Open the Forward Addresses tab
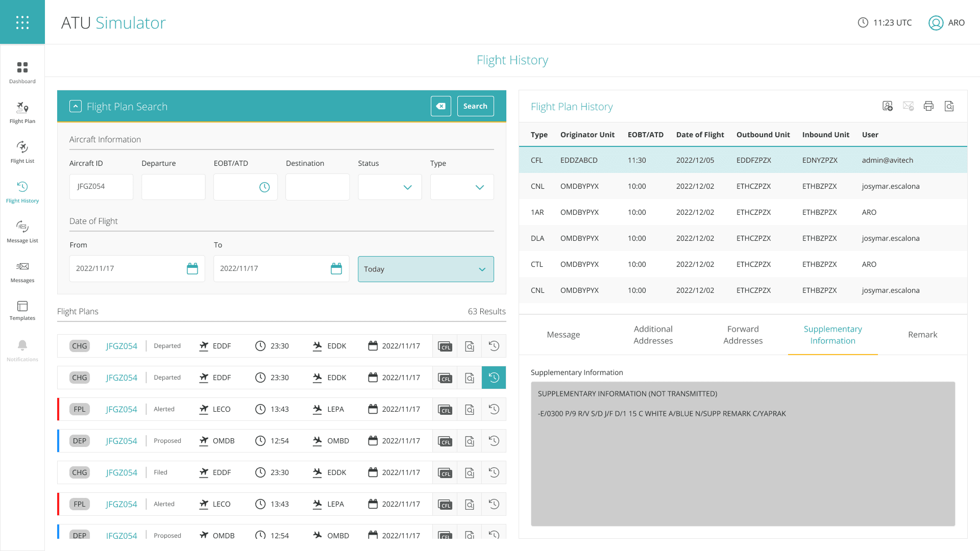The image size is (980, 551). click(x=743, y=335)
